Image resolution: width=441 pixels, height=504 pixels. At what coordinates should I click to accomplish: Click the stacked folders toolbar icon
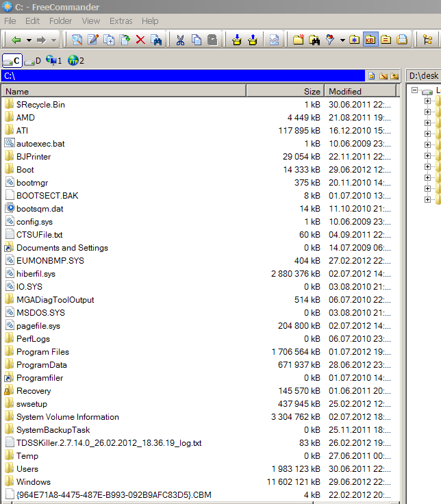pos(402,40)
